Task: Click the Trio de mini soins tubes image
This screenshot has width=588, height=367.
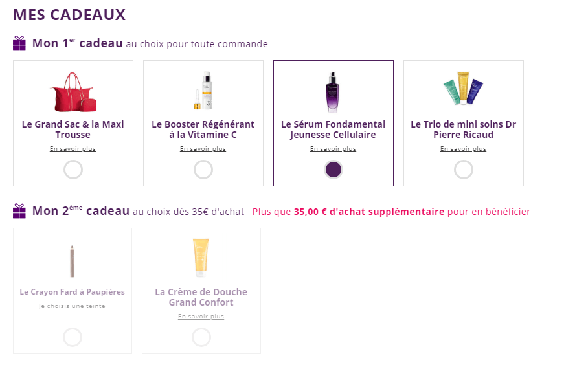Action: point(463,91)
